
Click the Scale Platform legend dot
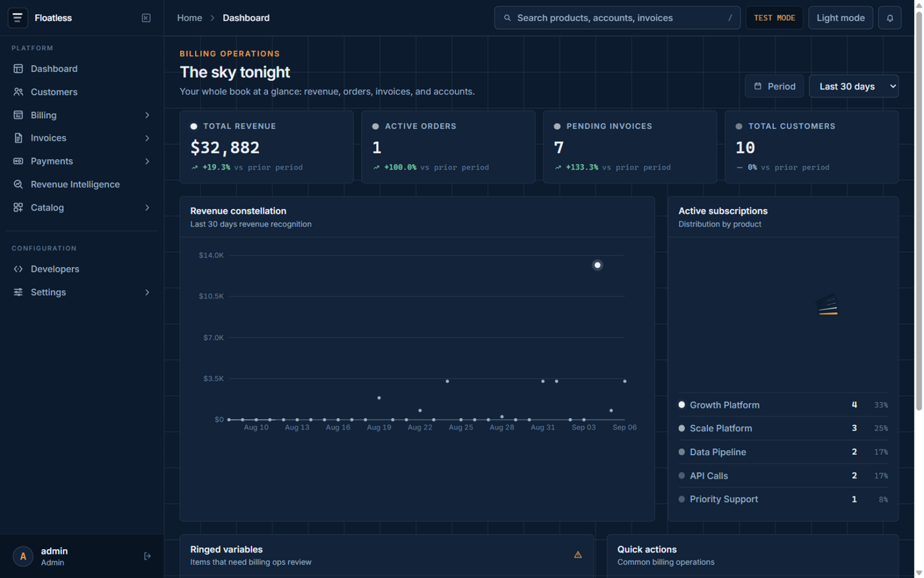[x=681, y=428]
